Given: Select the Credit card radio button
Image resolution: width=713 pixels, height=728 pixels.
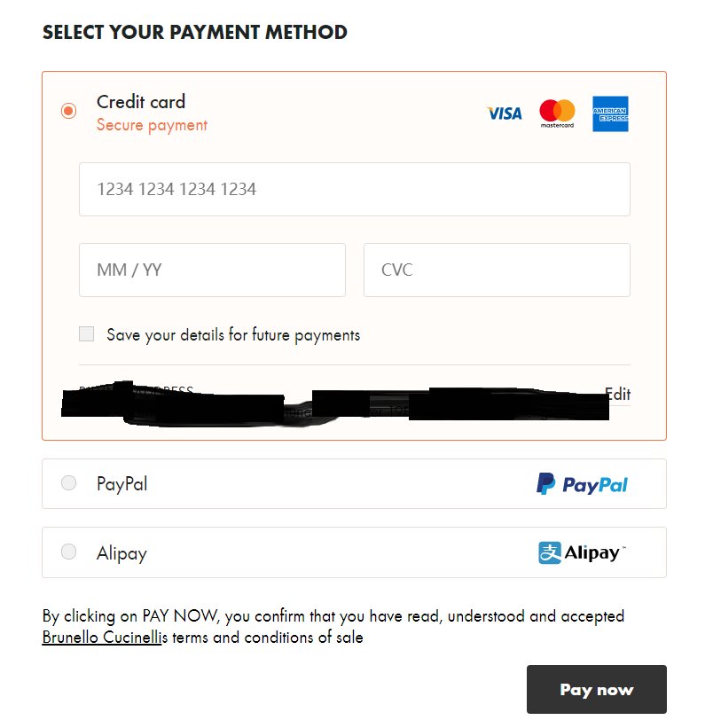Looking at the screenshot, I should (x=68, y=111).
